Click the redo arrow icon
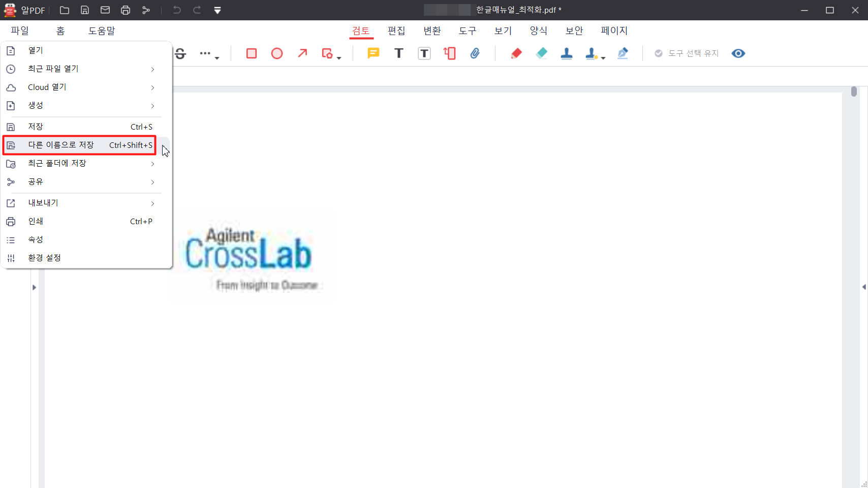 click(197, 10)
